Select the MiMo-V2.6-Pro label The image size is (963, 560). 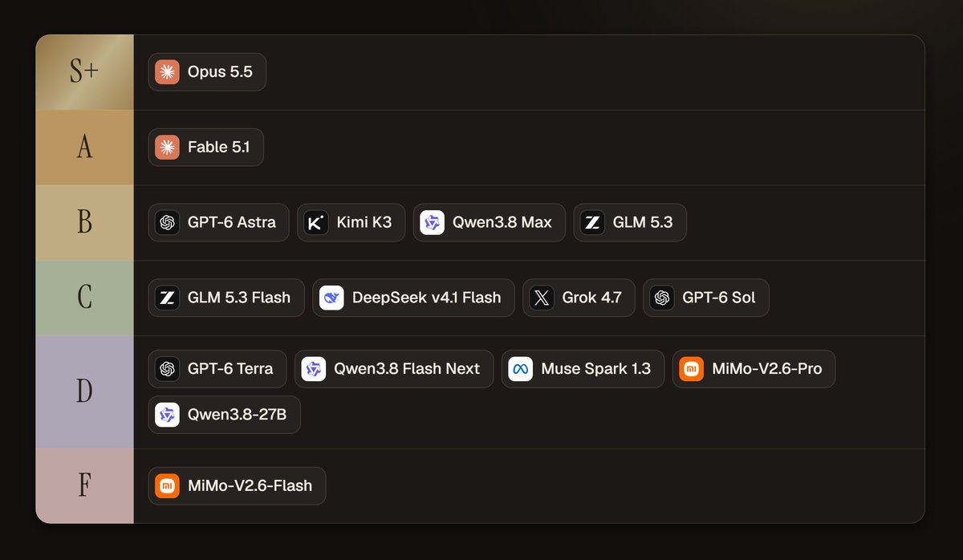(767, 369)
